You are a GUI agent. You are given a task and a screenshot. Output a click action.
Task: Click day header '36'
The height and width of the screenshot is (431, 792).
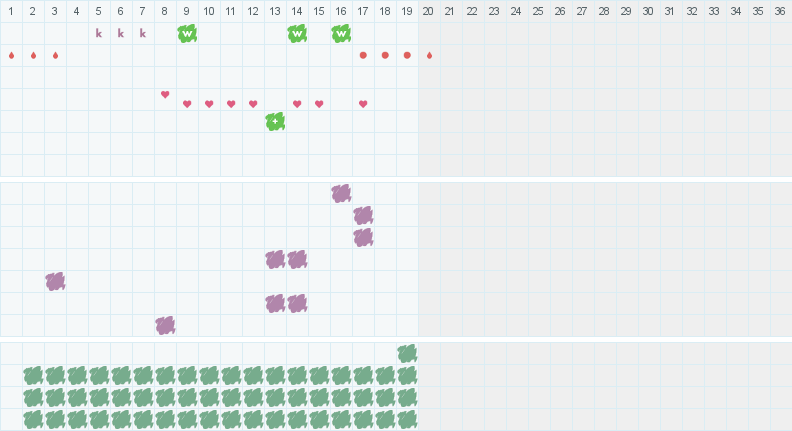780,11
